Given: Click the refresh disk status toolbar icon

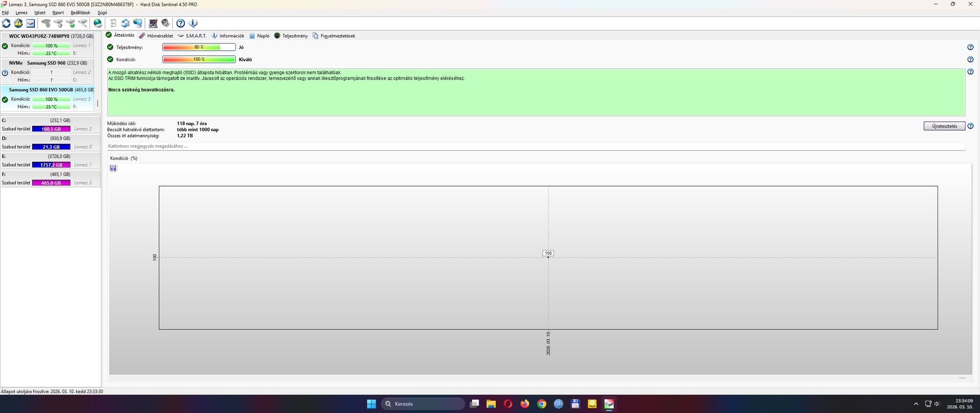Looking at the screenshot, I should click(6, 23).
